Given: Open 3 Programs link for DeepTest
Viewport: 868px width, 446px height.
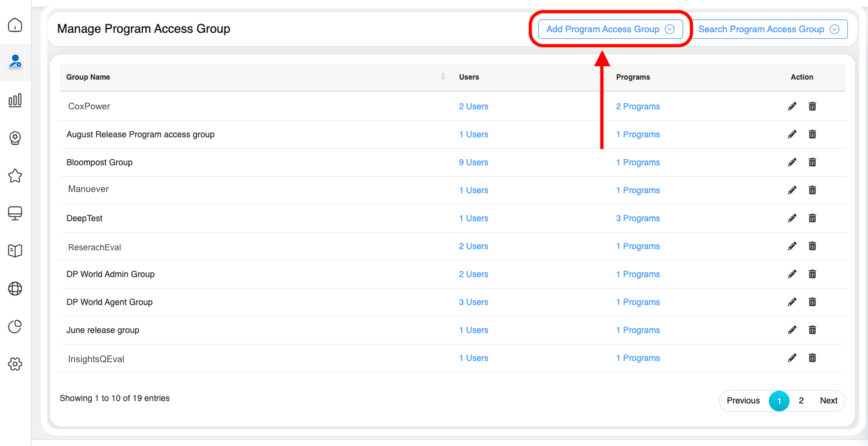Looking at the screenshot, I should [x=637, y=218].
